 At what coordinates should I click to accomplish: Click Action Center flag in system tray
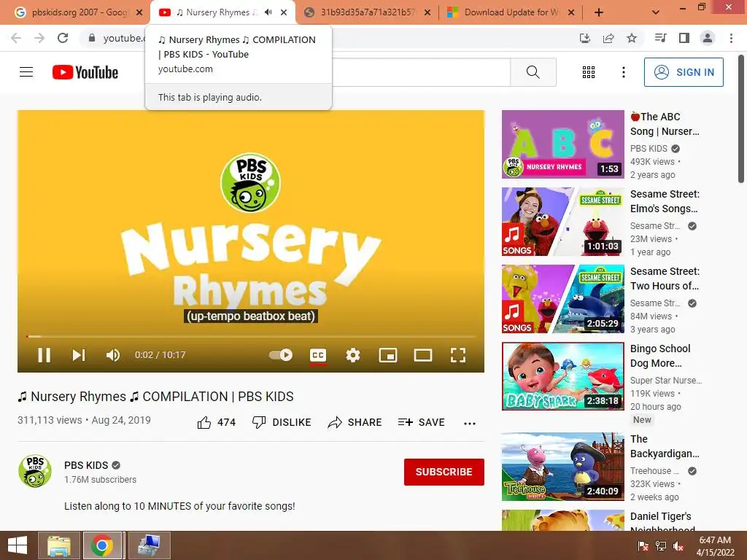coord(643,546)
